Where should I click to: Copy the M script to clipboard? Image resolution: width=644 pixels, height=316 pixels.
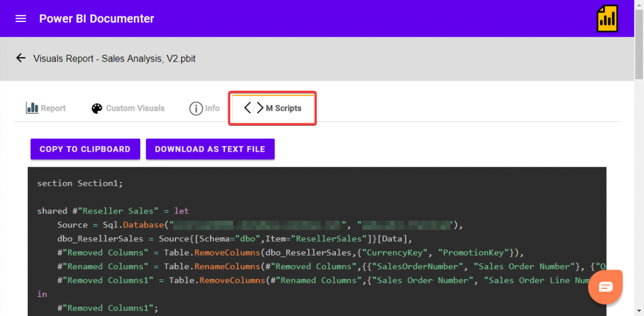click(x=85, y=149)
